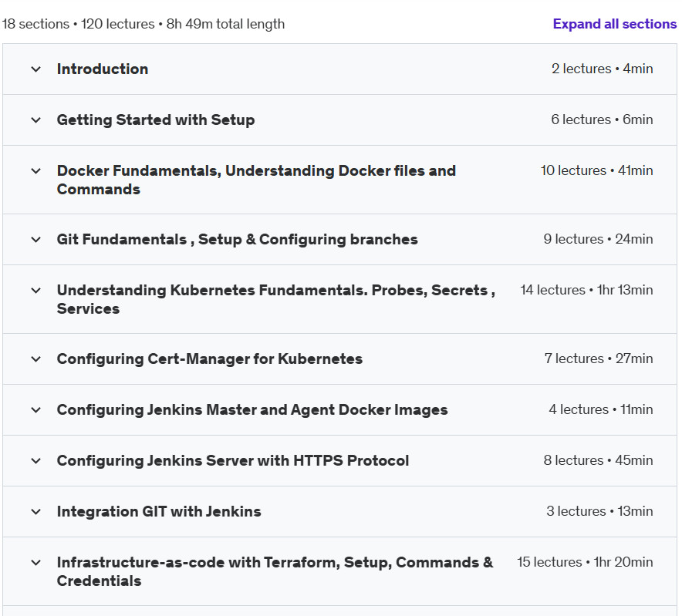Click the '8 lectures • 45min' text

coord(598,460)
